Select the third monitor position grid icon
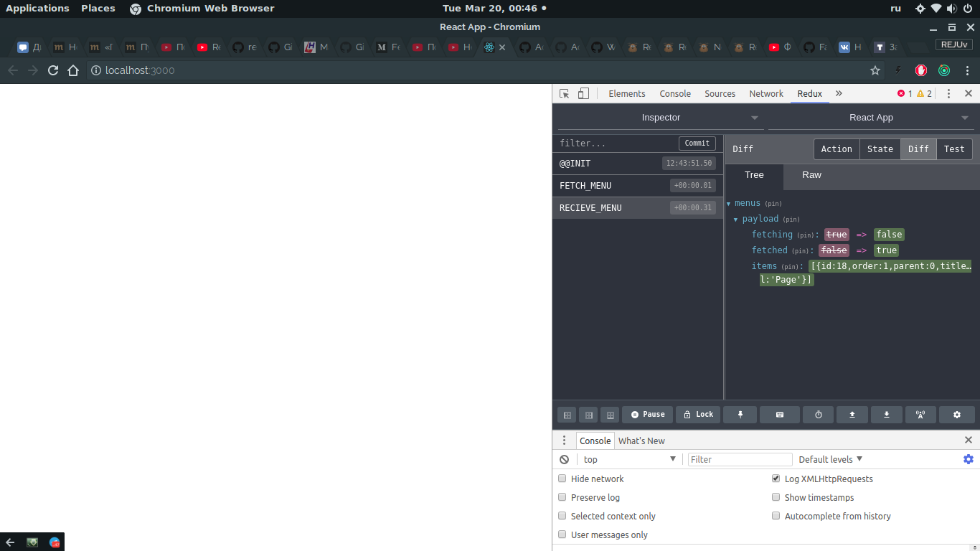This screenshot has width=980, height=551. tap(610, 415)
